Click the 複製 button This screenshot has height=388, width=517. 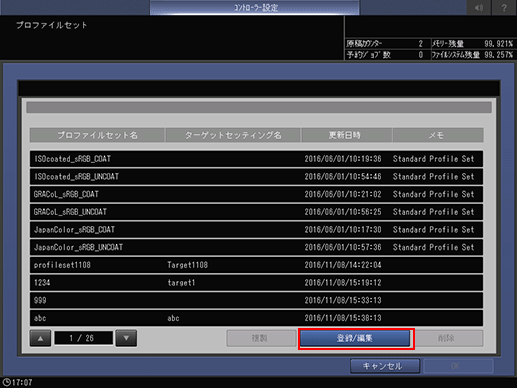tap(260, 338)
